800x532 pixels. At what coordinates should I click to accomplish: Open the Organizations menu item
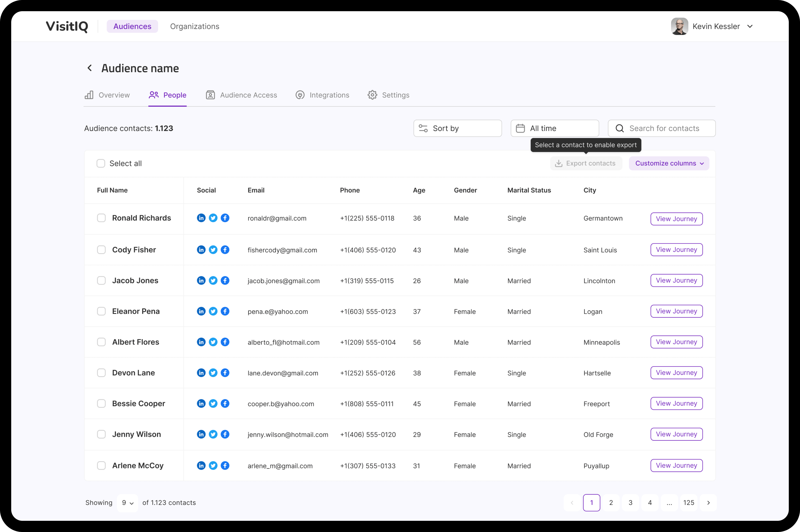pos(195,26)
